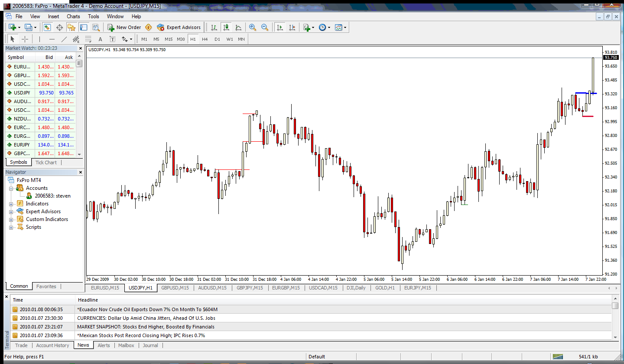
Task: Click the yellow diamond MetaEditor icon
Action: [149, 27]
